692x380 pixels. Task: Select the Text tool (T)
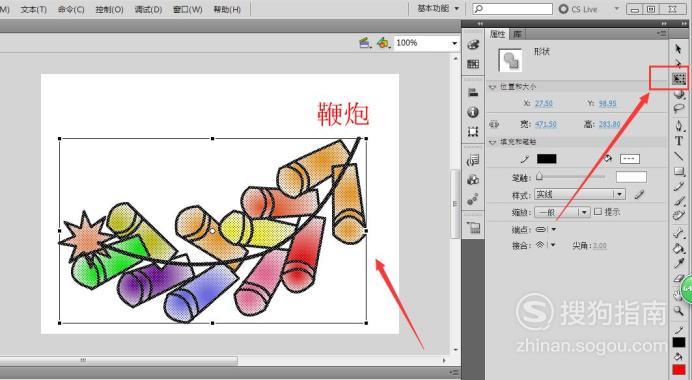[679, 141]
